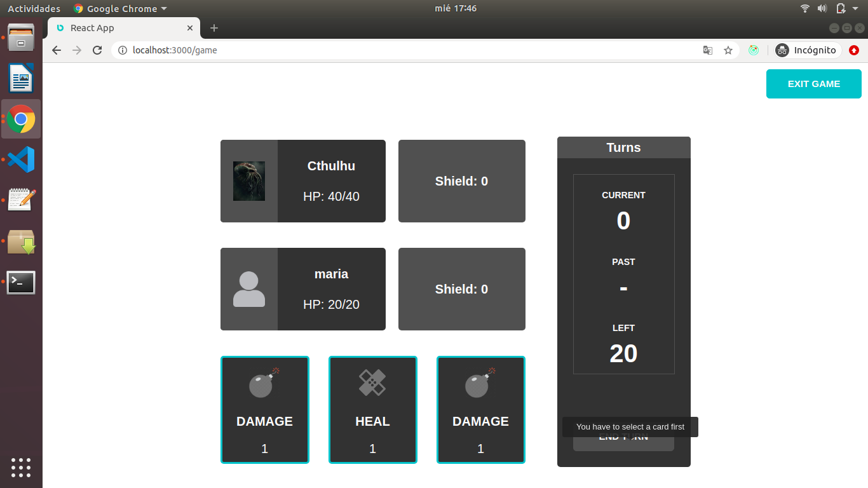Image resolution: width=868 pixels, height=488 pixels.
Task: Click Cthulhu monster portrait thumbnail
Action: coord(249,181)
